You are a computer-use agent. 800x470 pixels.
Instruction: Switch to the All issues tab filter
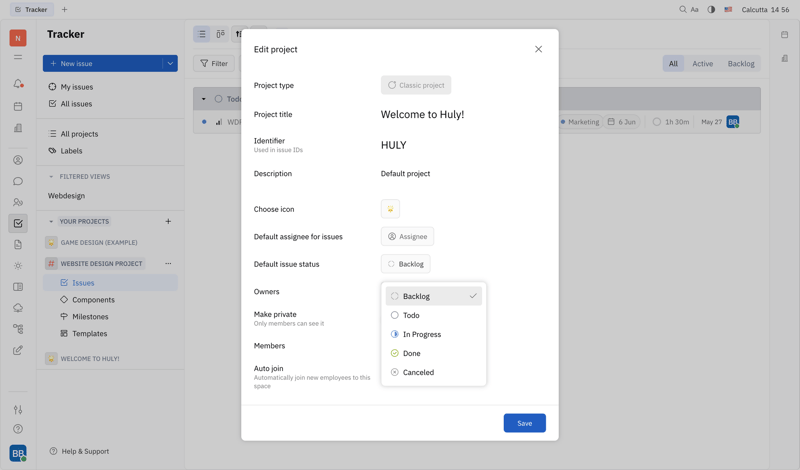tap(673, 63)
